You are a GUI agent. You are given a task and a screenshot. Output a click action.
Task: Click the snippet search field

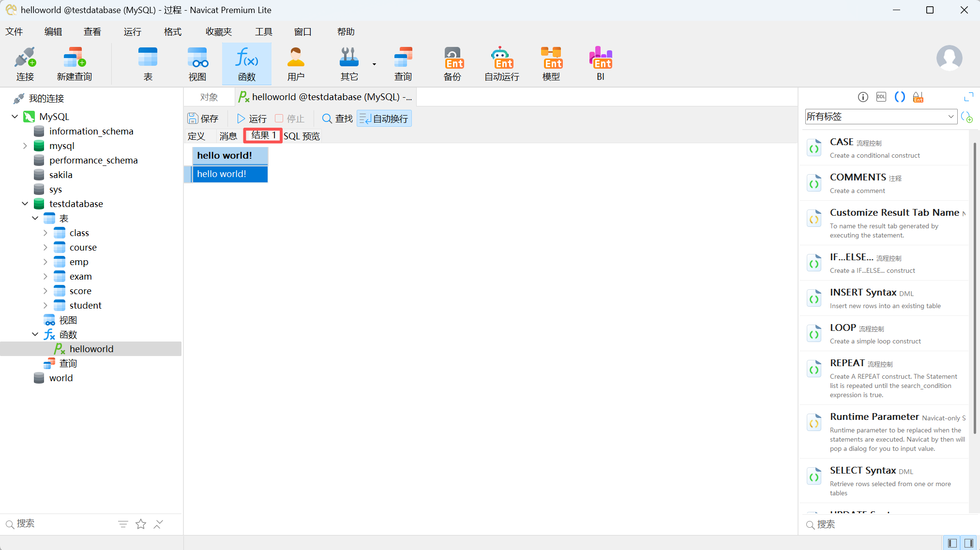pyautogui.click(x=886, y=524)
